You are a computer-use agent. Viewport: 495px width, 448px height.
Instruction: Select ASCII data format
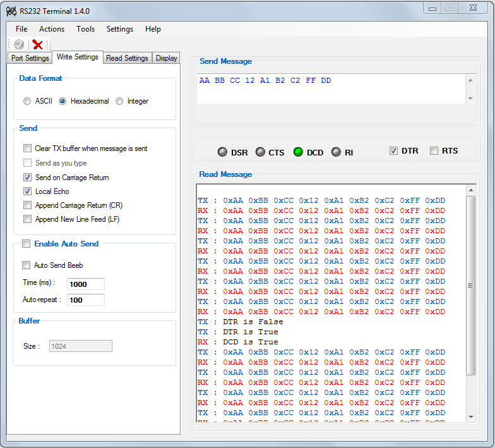click(27, 101)
